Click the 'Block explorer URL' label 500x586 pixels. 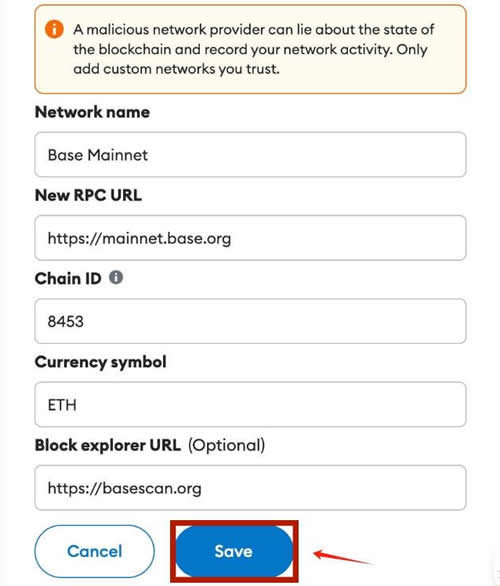point(108,445)
